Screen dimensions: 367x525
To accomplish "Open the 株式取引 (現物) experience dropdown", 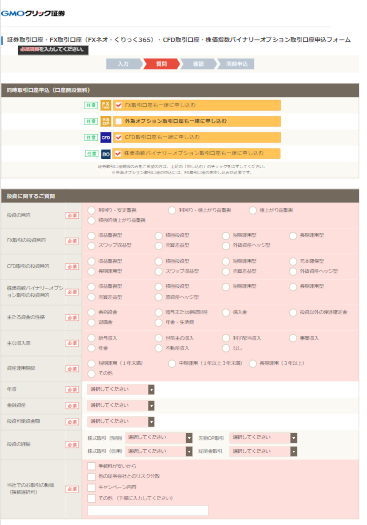I will [159, 438].
